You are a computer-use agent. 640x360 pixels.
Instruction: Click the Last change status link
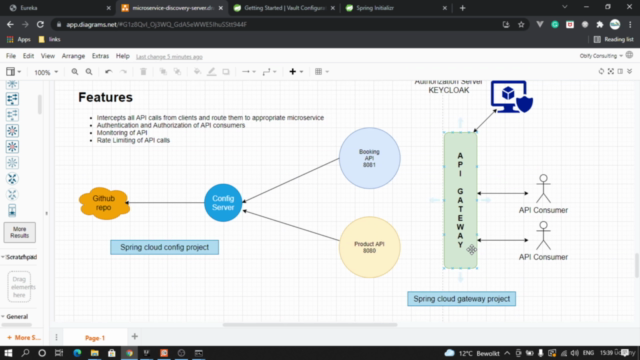[169, 57]
